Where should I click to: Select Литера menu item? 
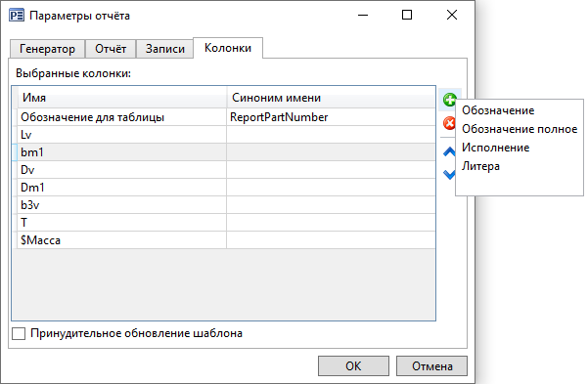(x=480, y=166)
